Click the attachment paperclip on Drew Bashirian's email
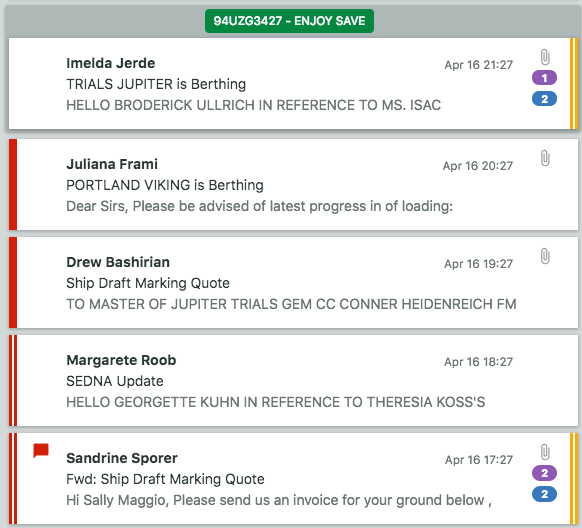The width and height of the screenshot is (582, 528). 545,256
